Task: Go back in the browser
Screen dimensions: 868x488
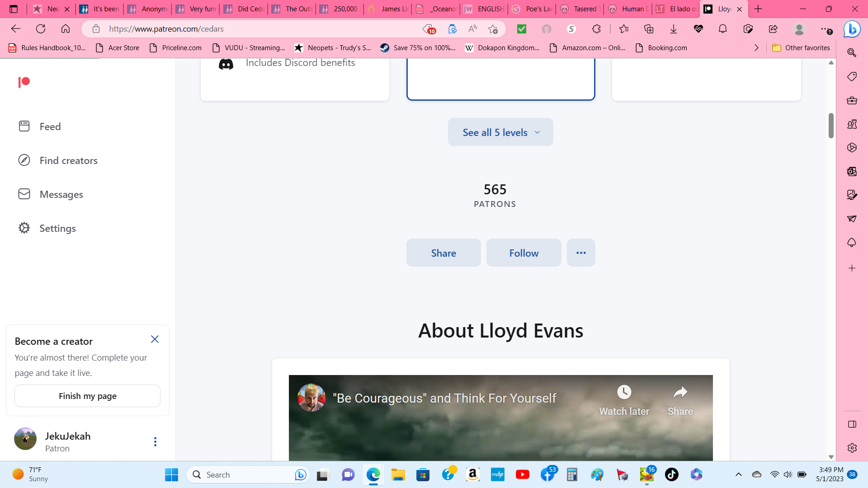Action: pos(16,29)
